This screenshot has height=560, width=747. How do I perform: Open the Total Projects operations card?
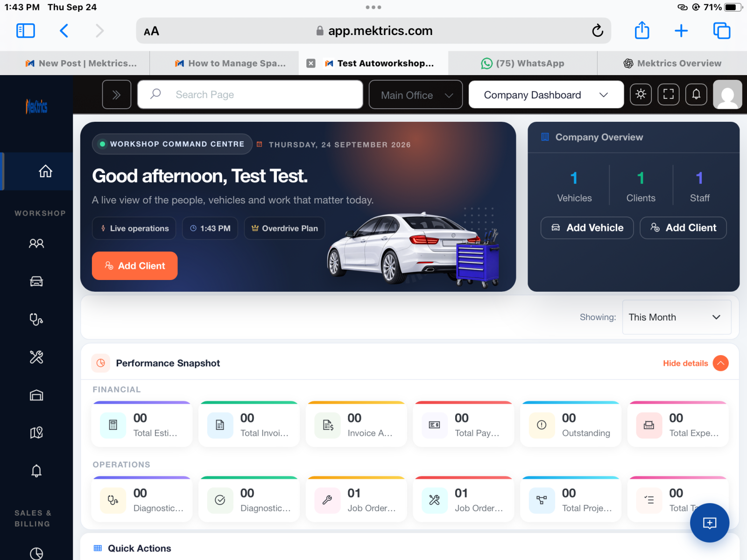[x=571, y=499]
